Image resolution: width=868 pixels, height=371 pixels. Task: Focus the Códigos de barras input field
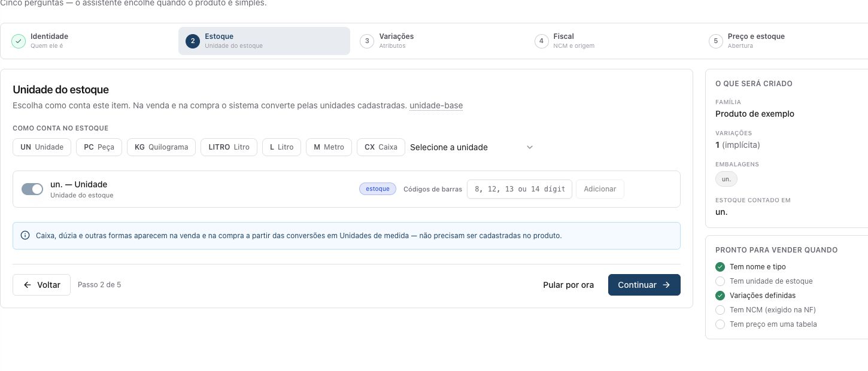coord(520,189)
